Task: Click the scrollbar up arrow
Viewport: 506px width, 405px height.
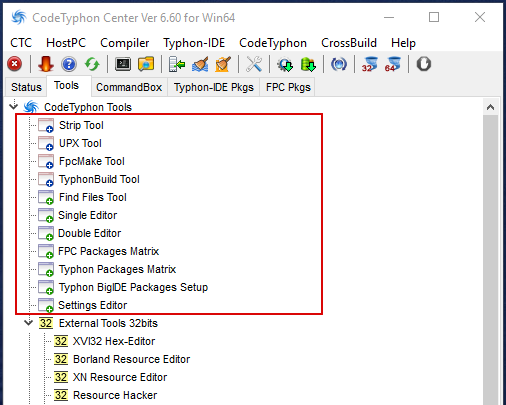Action: pos(490,107)
